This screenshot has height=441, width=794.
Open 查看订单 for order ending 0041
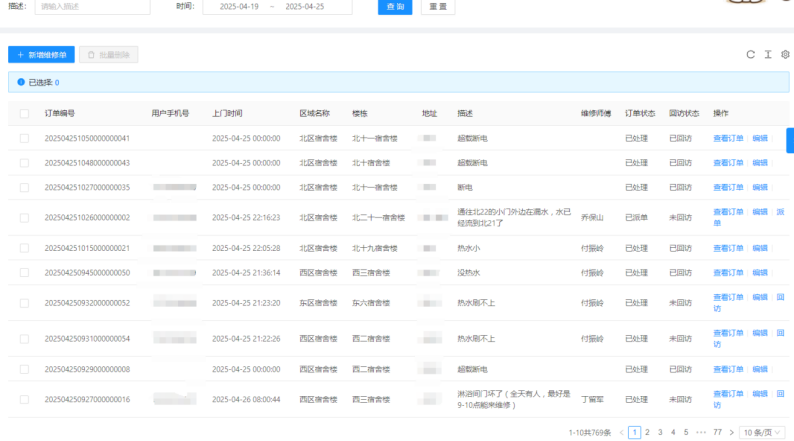(x=728, y=138)
